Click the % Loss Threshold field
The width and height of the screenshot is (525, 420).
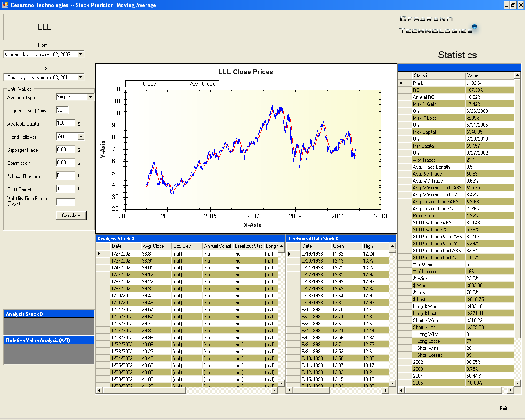click(x=66, y=176)
